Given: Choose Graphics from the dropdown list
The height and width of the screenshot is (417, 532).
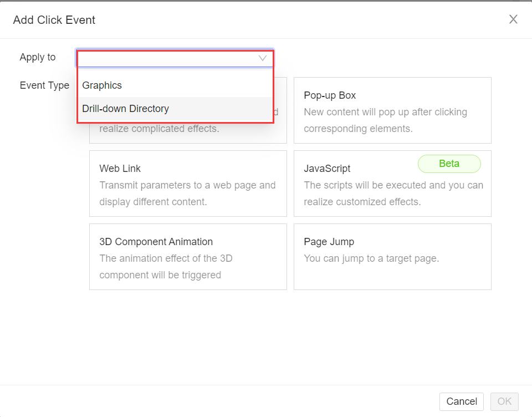Looking at the screenshot, I should point(175,85).
